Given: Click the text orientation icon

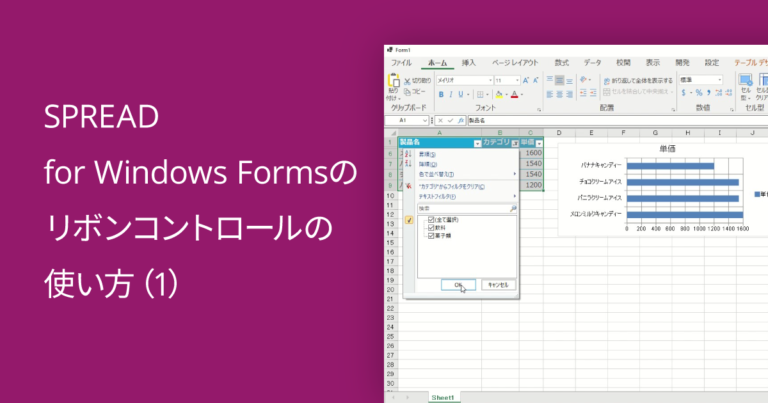Looking at the screenshot, I should (583, 80).
